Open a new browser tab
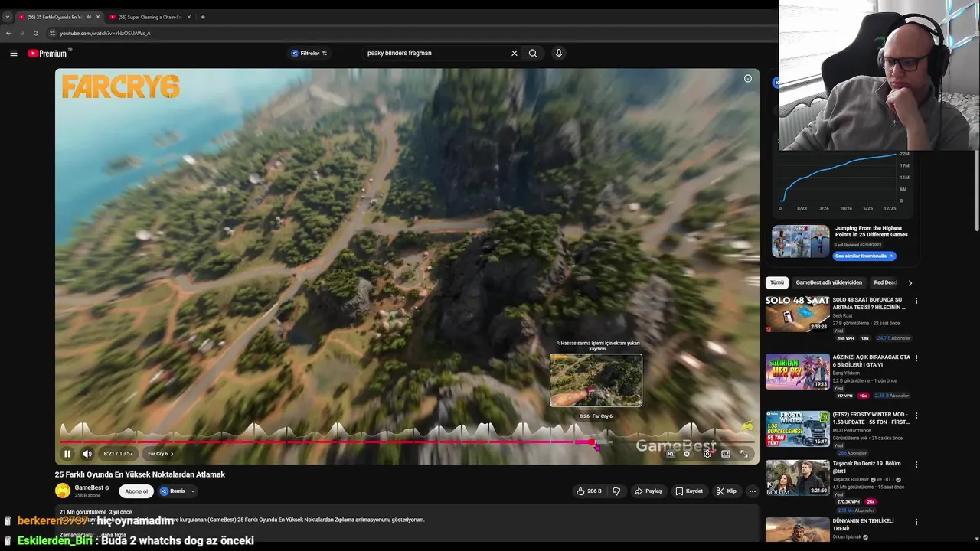 203,17
